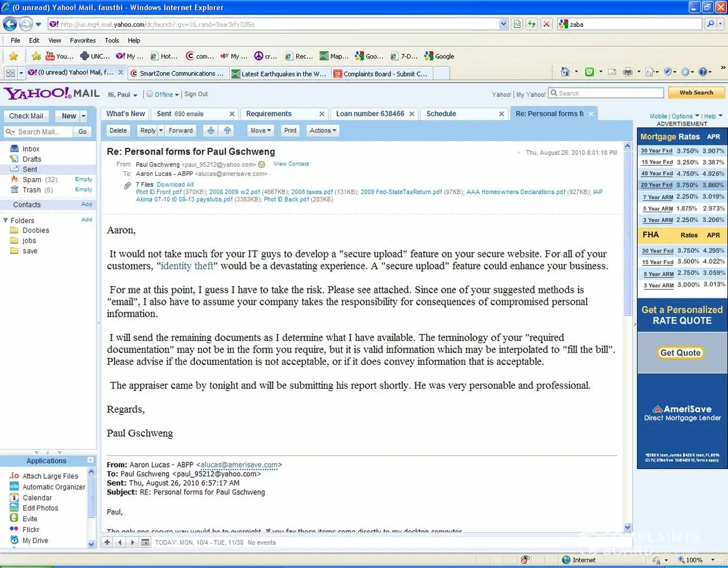Click the IE Home icon

[565, 72]
